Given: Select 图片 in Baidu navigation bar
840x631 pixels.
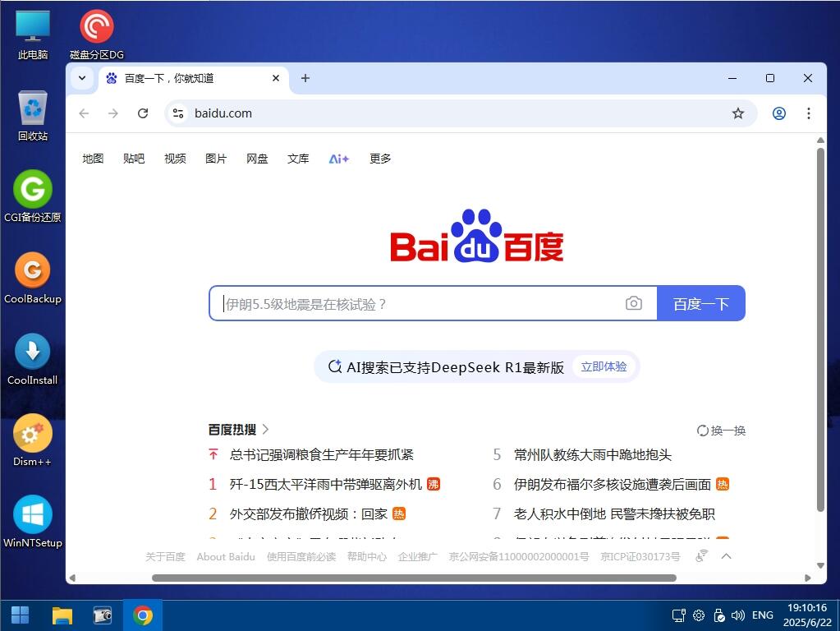Looking at the screenshot, I should click(x=216, y=159).
